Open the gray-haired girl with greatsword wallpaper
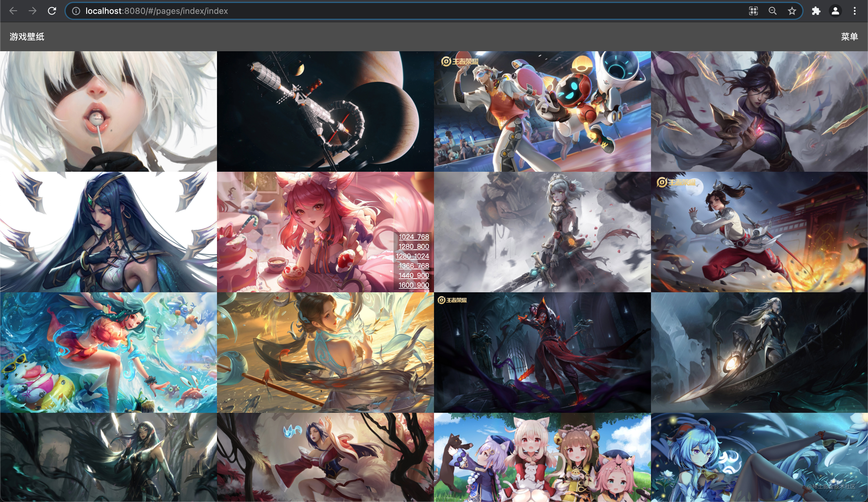The image size is (868, 502). (542, 232)
